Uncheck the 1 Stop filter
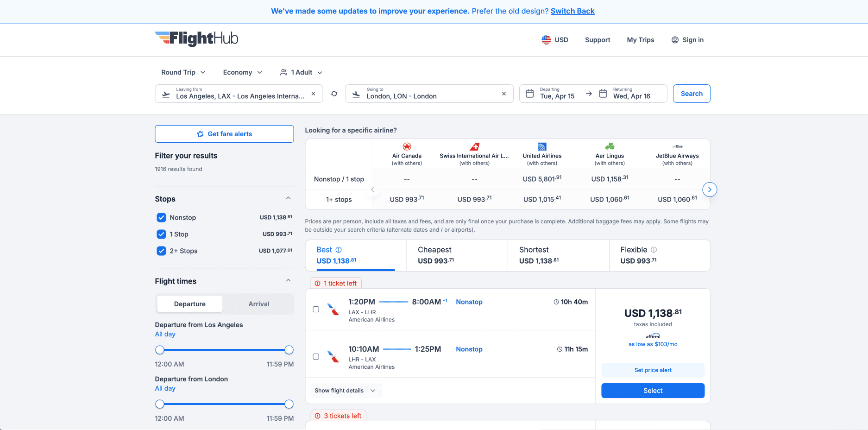This screenshot has width=868, height=430. [x=161, y=234]
